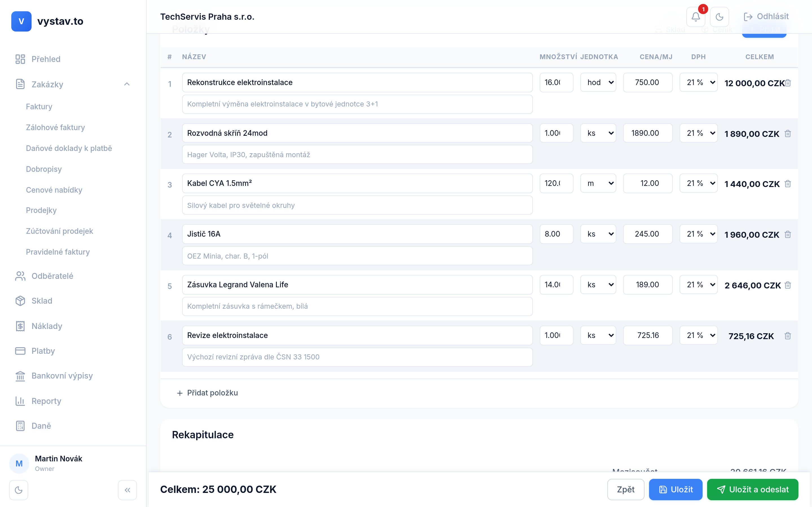Image resolution: width=812 pixels, height=507 pixels.
Task: Delete the Jistič 16A item row
Action: [787, 234]
